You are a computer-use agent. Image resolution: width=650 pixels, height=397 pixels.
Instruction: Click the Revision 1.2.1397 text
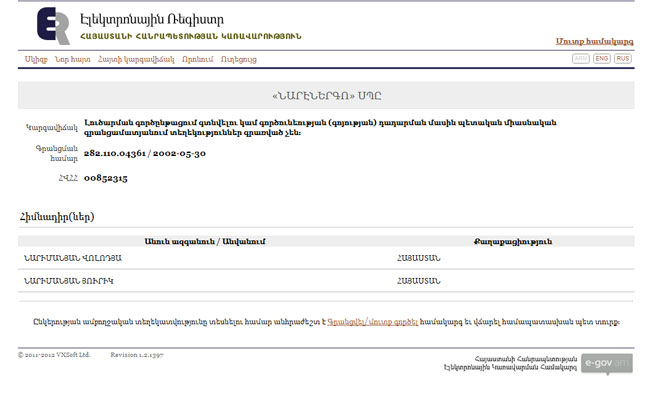pos(137,355)
